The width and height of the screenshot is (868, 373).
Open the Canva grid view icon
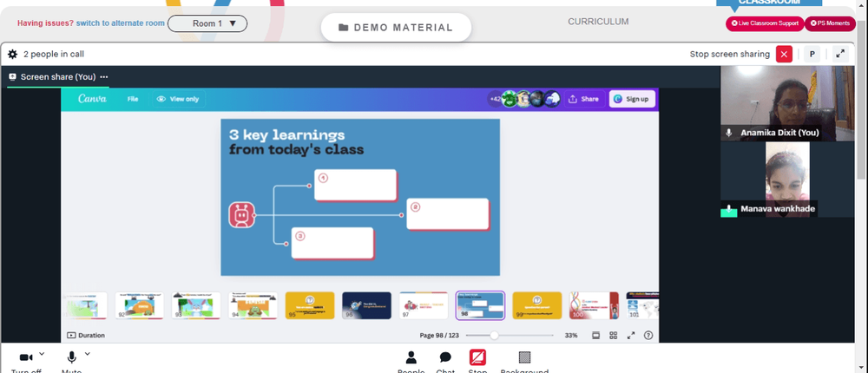point(614,336)
